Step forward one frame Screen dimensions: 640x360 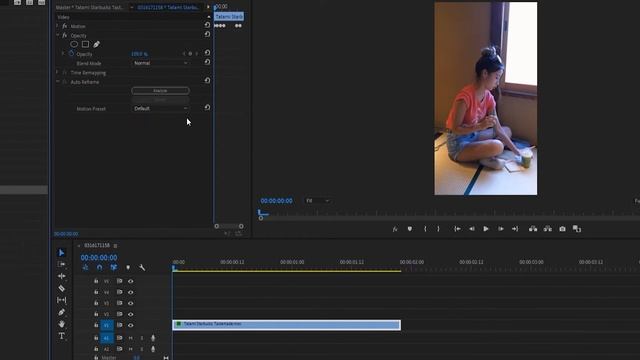pyautogui.click(x=500, y=229)
